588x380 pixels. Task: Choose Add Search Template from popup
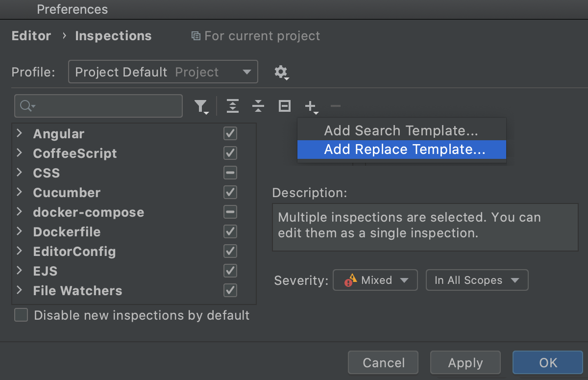[x=401, y=130]
